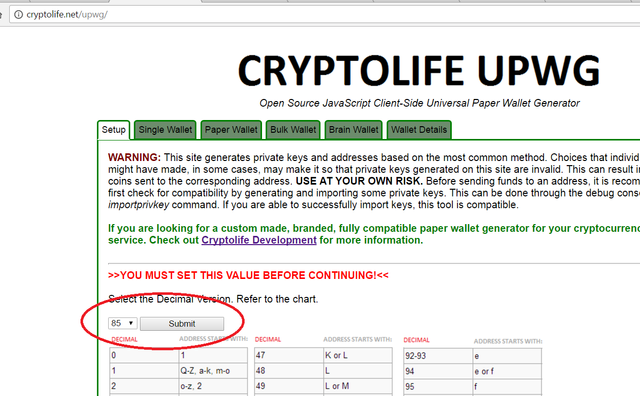
Task: Select table cell with decimal 49
Action: (x=289, y=386)
